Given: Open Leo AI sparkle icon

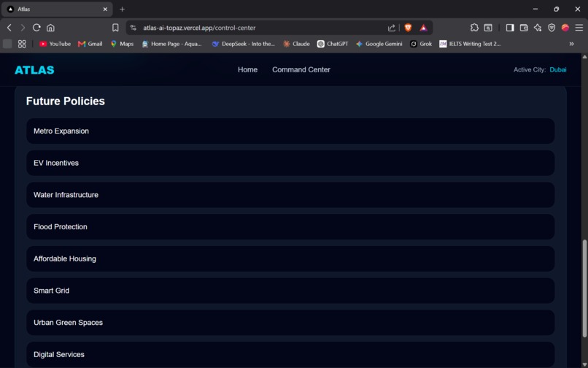Looking at the screenshot, I should [538, 28].
